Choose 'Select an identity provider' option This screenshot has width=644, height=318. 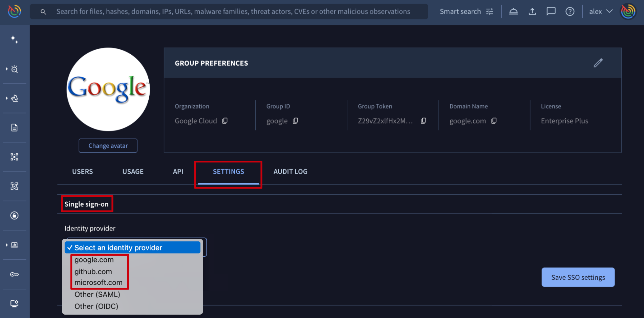(133, 247)
